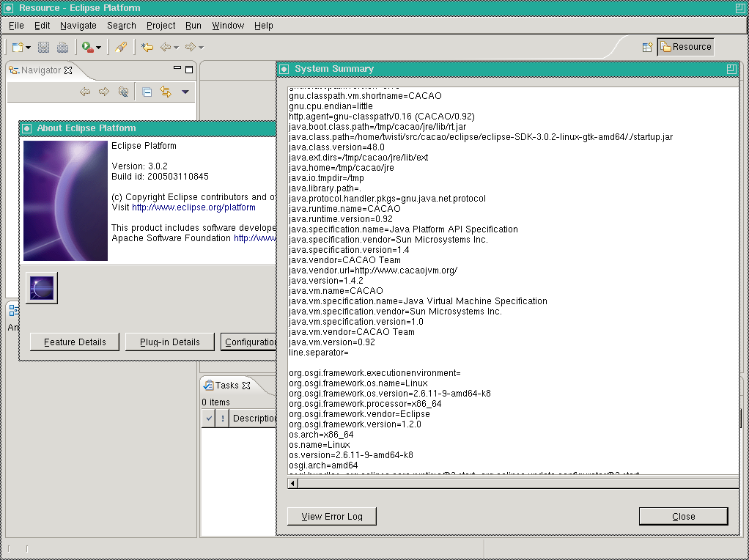Screen dimensions: 749x560
Task: Click the Tasks priority exclamation column header
Action: click(x=222, y=419)
